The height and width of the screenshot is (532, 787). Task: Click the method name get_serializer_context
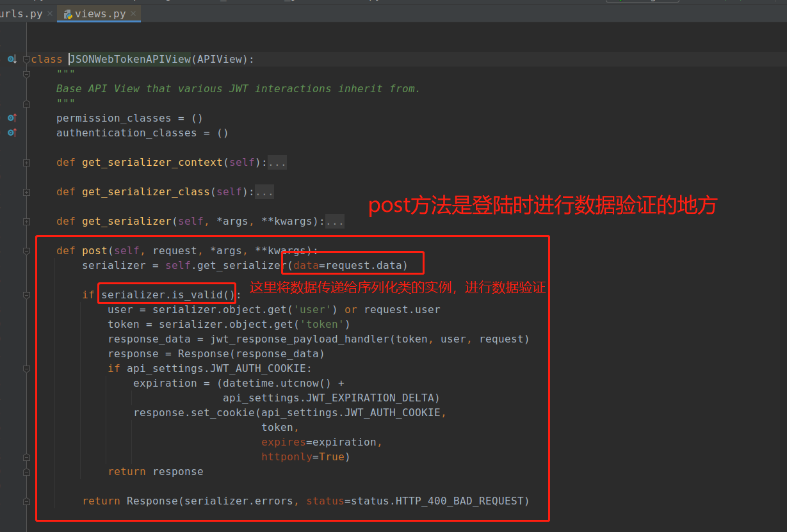[152, 163]
